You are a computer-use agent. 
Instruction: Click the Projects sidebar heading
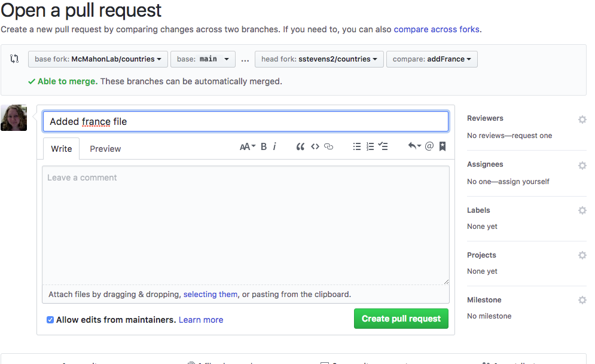[481, 255]
